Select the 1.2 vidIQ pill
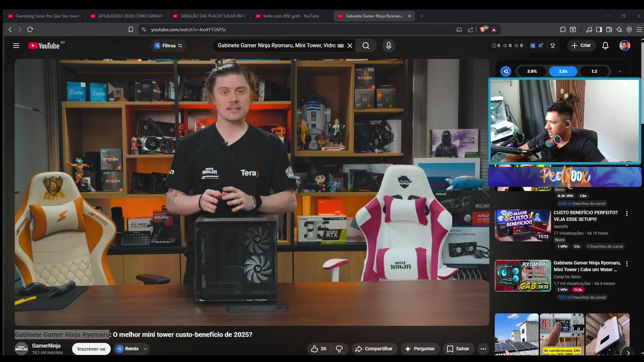The image size is (644, 362). [x=594, y=71]
